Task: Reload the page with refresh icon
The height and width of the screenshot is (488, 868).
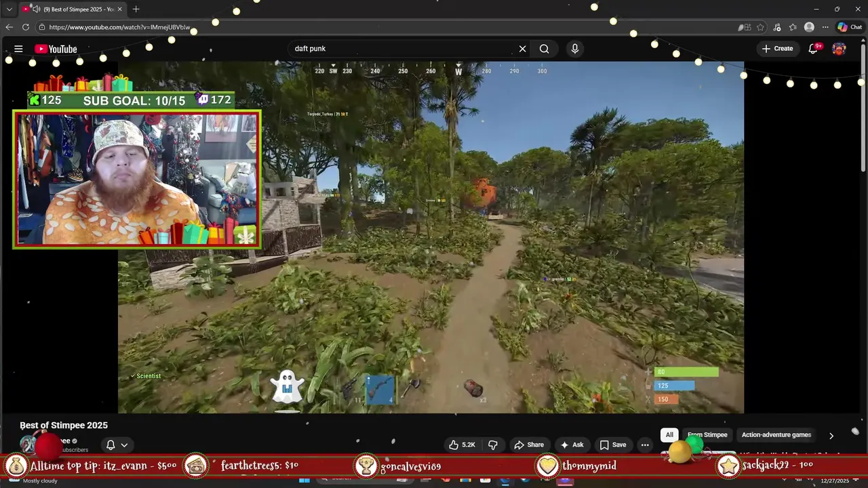Action: coord(26,27)
